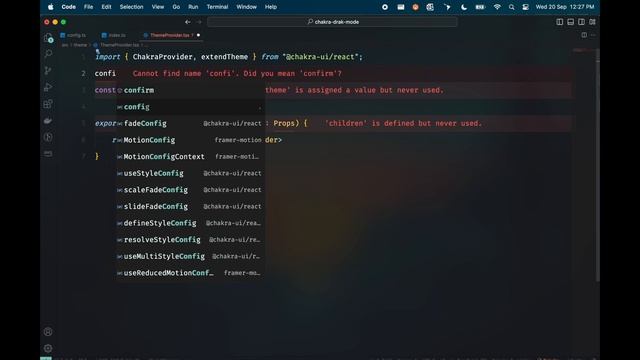Choose 'MotionConfigContext' suggestion
This screenshot has width=640, height=360.
[x=191, y=157]
